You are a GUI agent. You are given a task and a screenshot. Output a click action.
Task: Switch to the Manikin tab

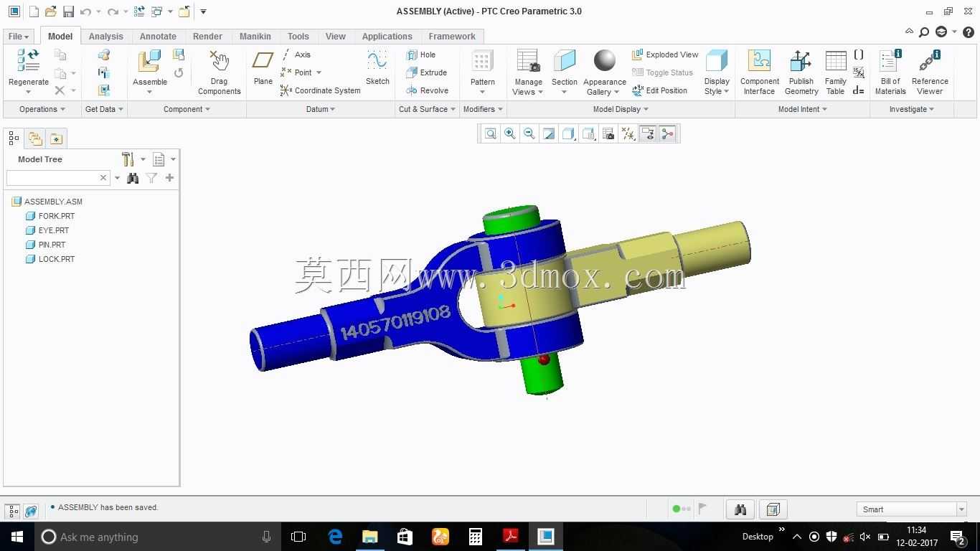255,37
